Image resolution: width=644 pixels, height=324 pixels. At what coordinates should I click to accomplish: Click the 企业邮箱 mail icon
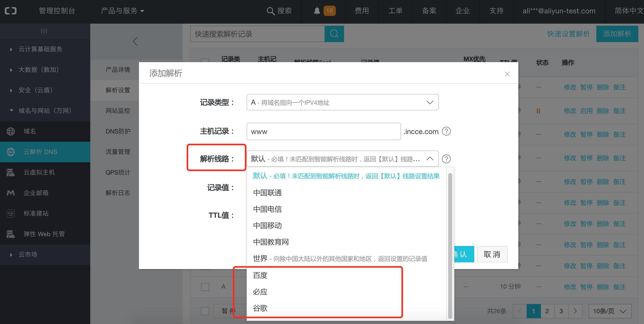(x=11, y=193)
